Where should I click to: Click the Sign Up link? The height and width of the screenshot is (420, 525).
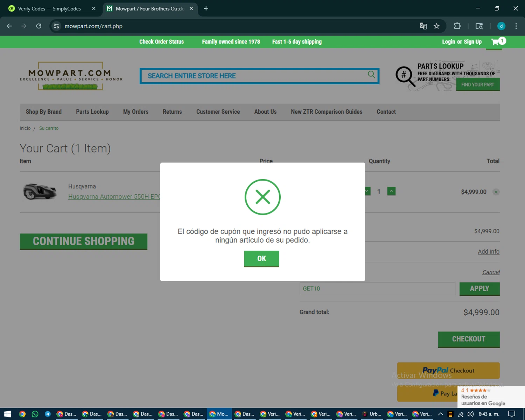click(x=472, y=42)
